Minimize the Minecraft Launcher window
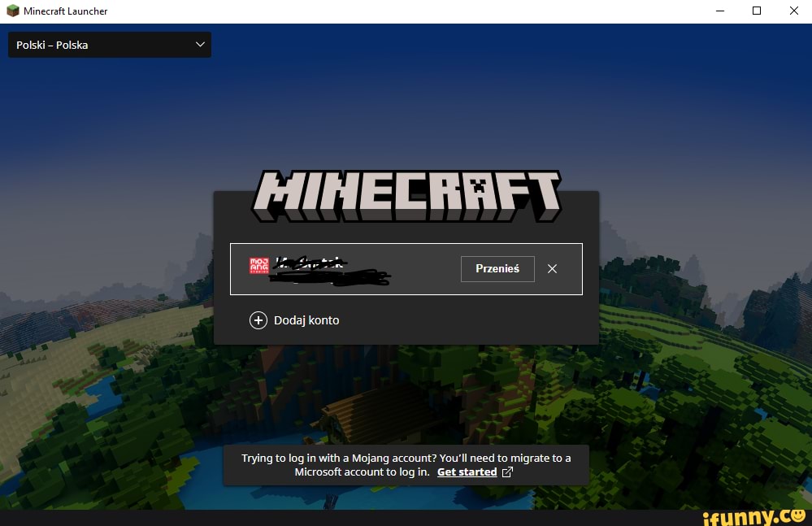 click(x=720, y=11)
